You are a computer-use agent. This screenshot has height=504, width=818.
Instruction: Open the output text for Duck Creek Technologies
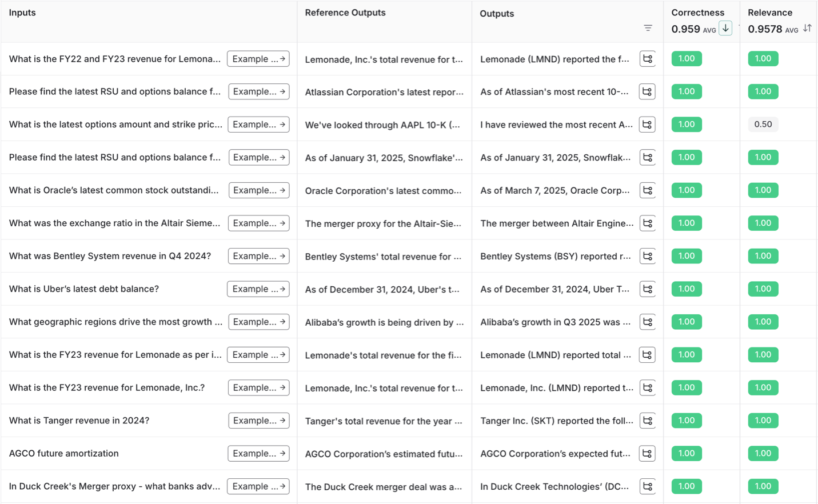pos(554,487)
